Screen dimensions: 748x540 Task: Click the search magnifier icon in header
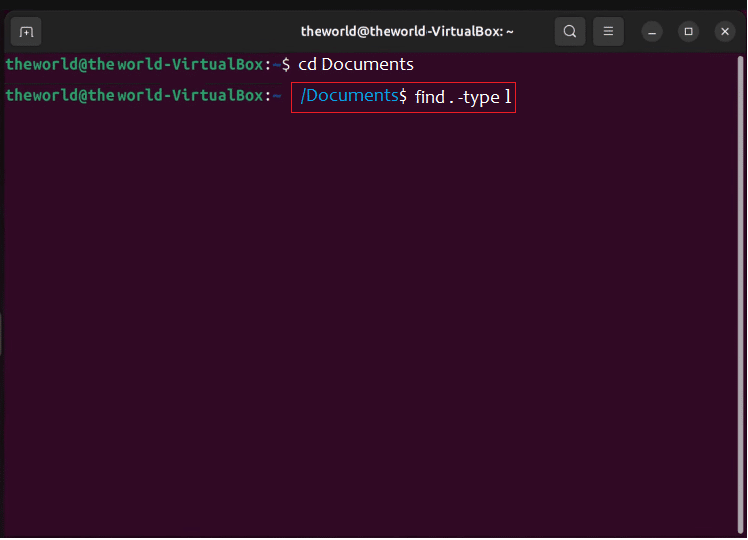tap(569, 32)
